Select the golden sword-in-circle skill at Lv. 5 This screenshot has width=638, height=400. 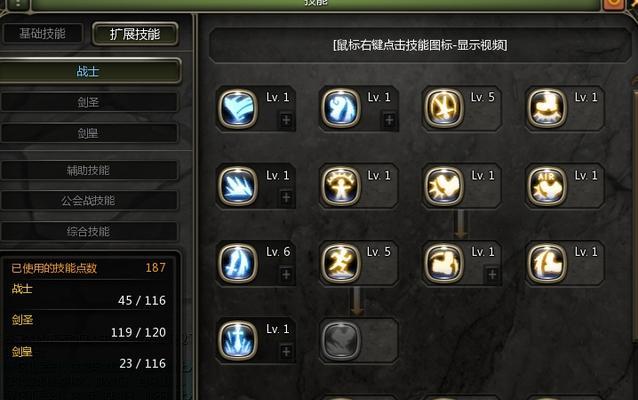pyautogui.click(x=444, y=109)
